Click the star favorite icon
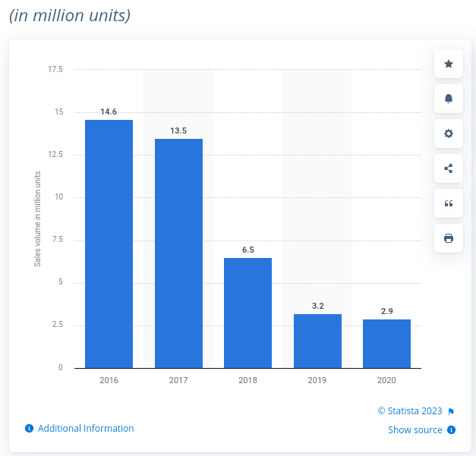 point(448,64)
